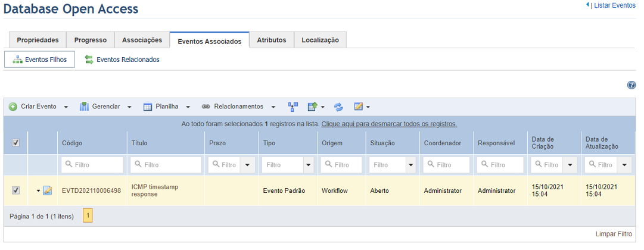Open the export icon dropdown arrow
The width and height of the screenshot is (644, 250).
click(x=323, y=107)
